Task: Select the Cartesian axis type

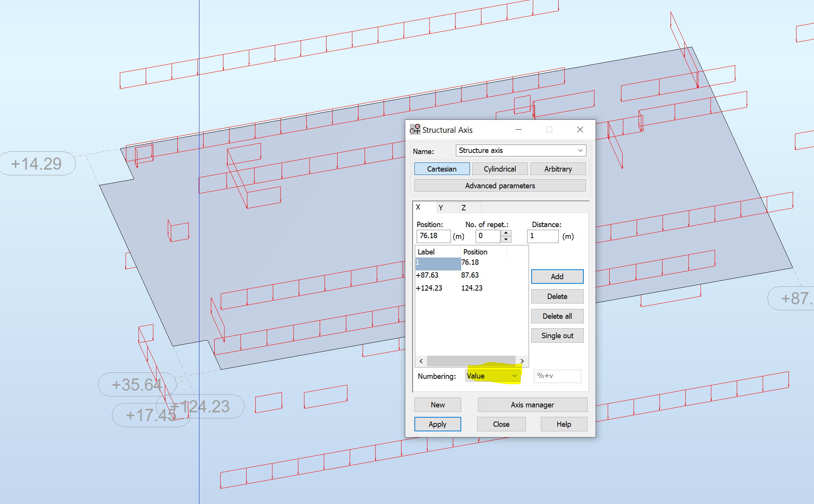Action: click(x=442, y=169)
